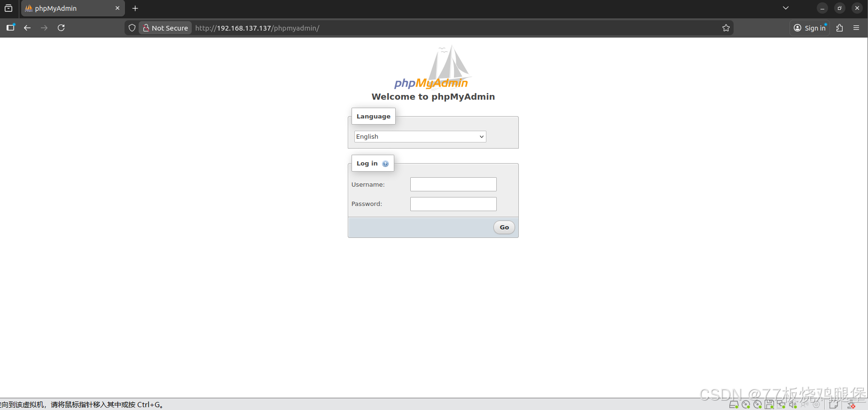The image size is (868, 410).
Task: Go back to previous page
Action: [27, 28]
